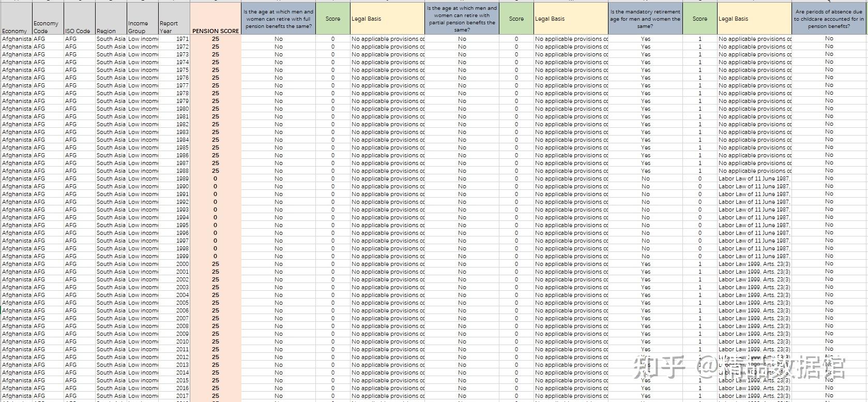Click the Report Year cell "1980"
This screenshot has height=402, width=868.
tap(174, 109)
